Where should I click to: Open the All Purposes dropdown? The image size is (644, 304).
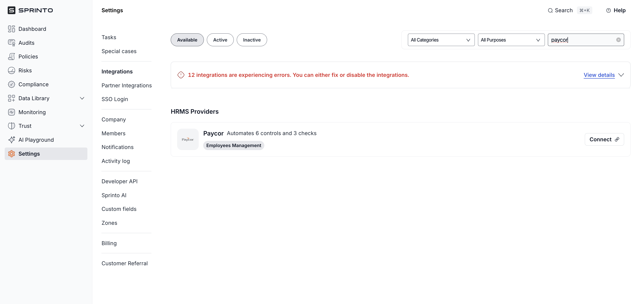[x=511, y=40]
